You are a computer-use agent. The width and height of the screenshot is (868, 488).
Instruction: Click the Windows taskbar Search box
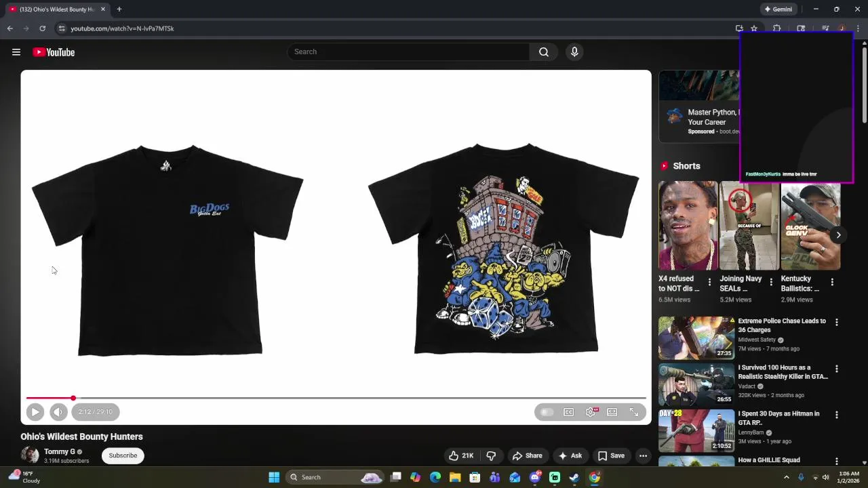tap(336, 477)
